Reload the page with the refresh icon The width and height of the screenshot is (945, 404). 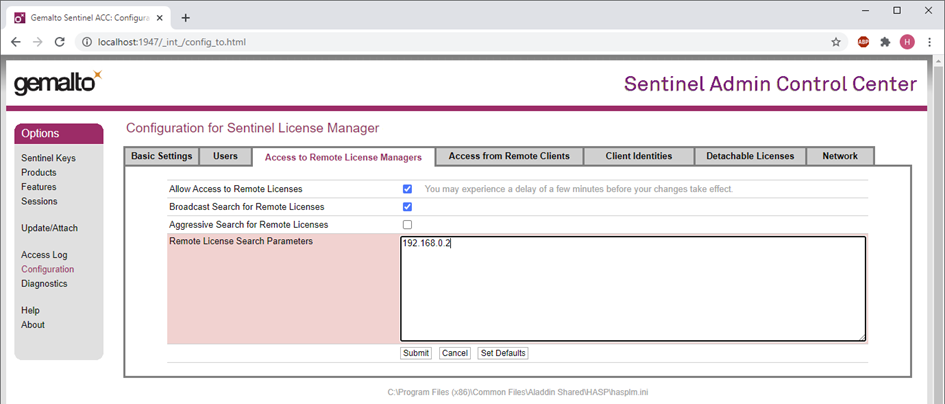click(x=59, y=42)
